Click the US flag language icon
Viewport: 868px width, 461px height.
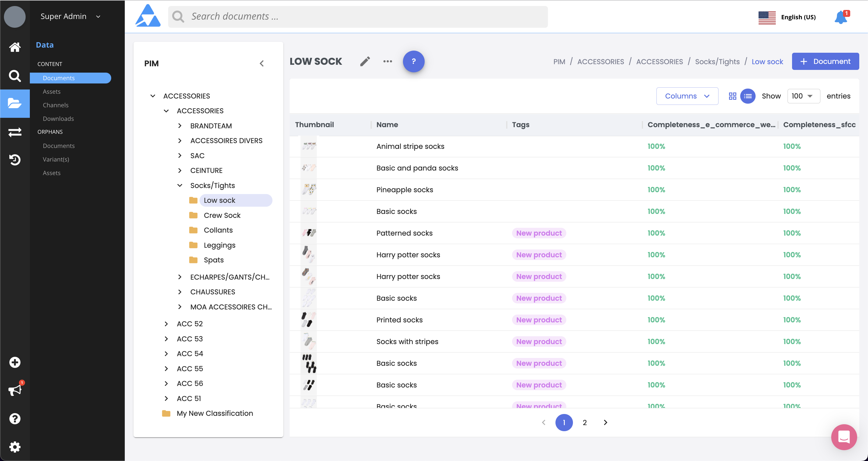click(x=767, y=17)
